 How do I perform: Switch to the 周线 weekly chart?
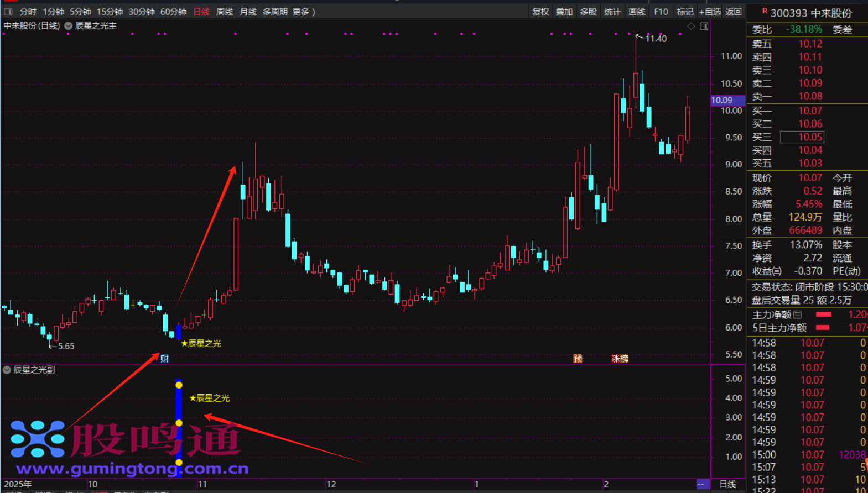224,12
